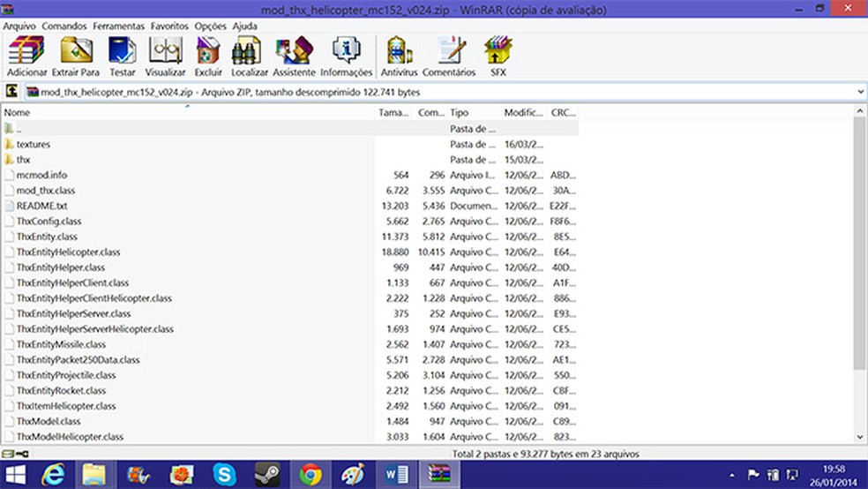Select ThxEntityHelperServer.class file
This screenshot has width=868, height=489.
click(x=73, y=314)
